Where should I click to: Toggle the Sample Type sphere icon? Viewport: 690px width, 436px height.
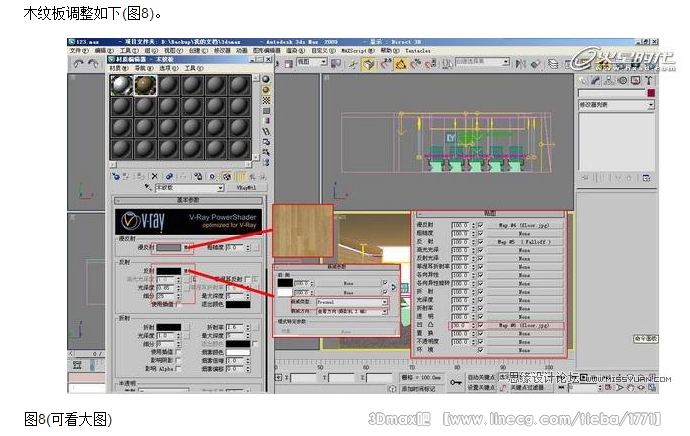tap(266, 79)
